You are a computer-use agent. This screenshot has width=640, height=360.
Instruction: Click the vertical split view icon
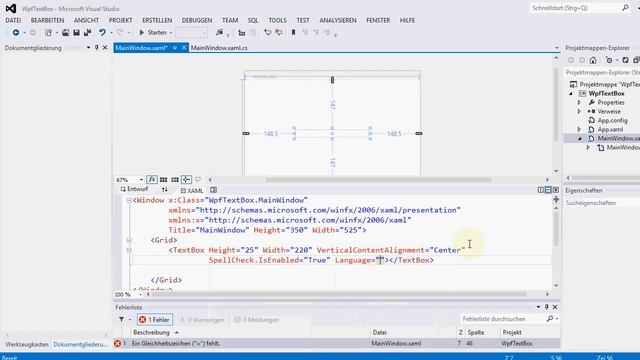(541, 190)
